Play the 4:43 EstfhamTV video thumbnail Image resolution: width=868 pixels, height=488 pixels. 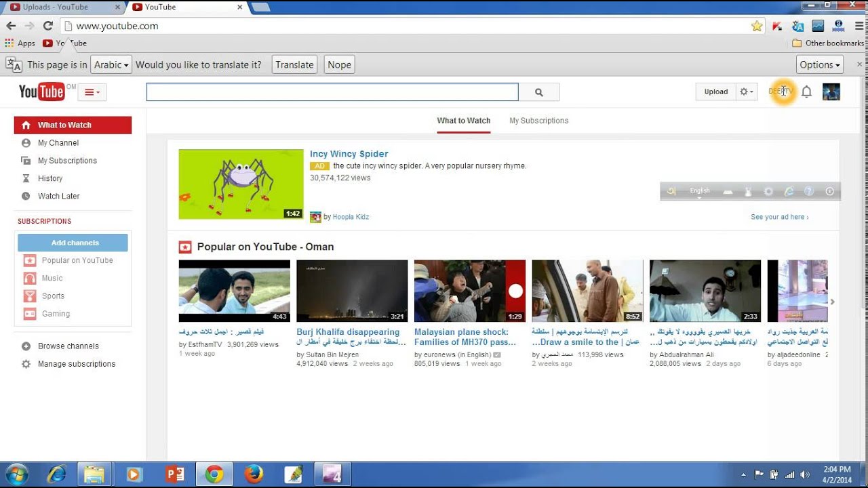pos(234,291)
